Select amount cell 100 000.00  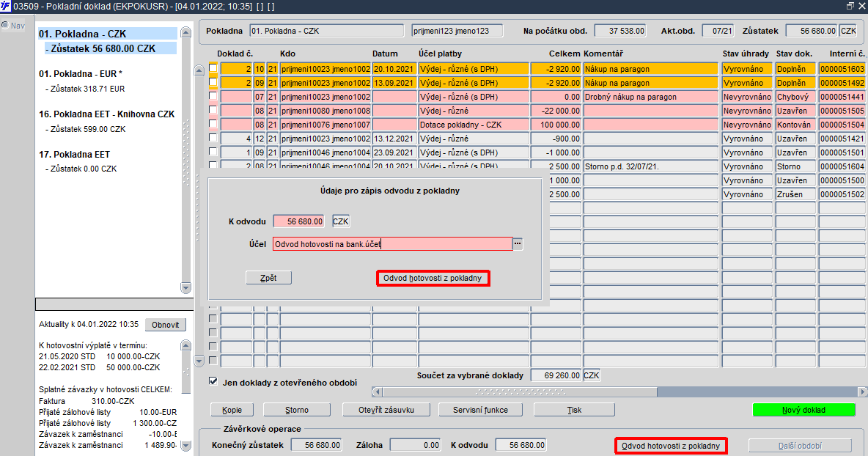556,125
